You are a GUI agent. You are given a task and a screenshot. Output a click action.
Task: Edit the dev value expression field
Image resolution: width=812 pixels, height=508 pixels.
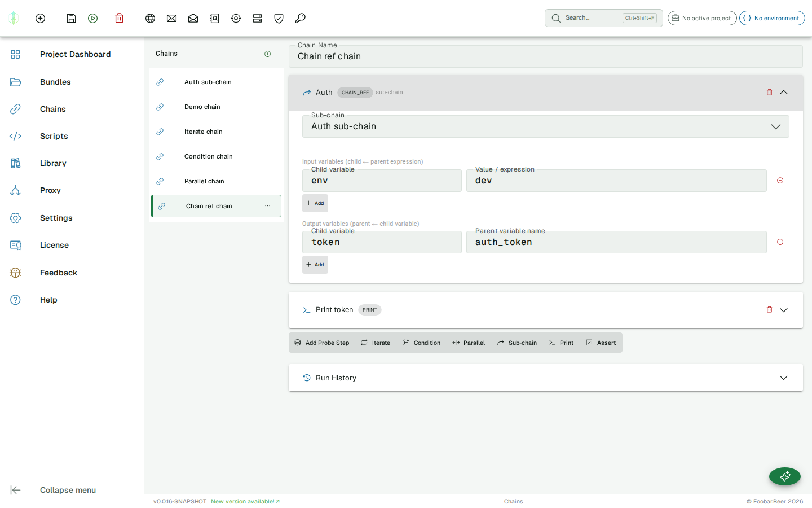click(x=616, y=181)
